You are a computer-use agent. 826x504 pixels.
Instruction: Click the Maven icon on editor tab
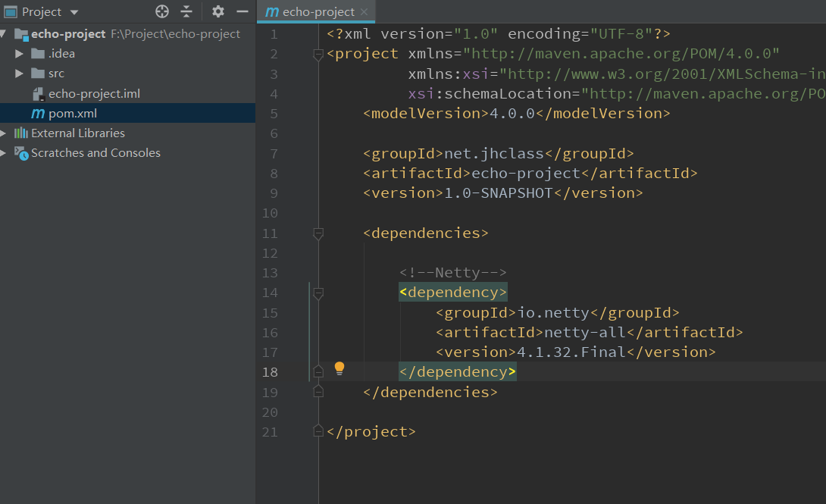pos(272,11)
